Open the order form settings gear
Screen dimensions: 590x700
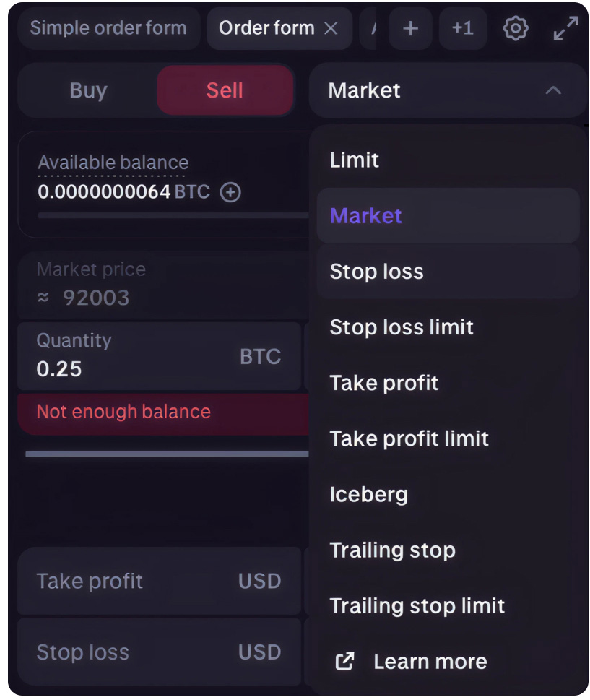(515, 29)
